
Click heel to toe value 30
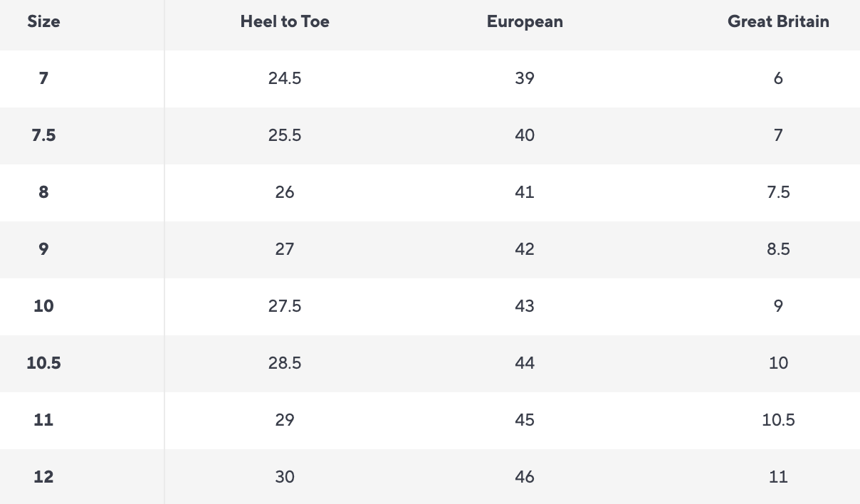pyautogui.click(x=285, y=477)
